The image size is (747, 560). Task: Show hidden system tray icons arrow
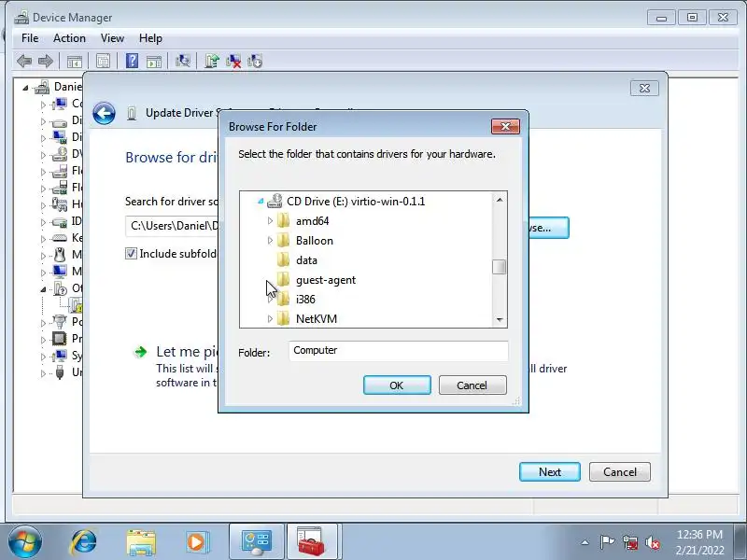[x=585, y=542]
